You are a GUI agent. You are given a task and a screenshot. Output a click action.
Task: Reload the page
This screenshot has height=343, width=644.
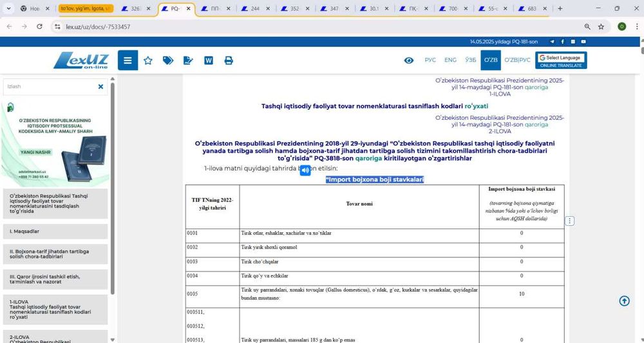click(x=39, y=26)
